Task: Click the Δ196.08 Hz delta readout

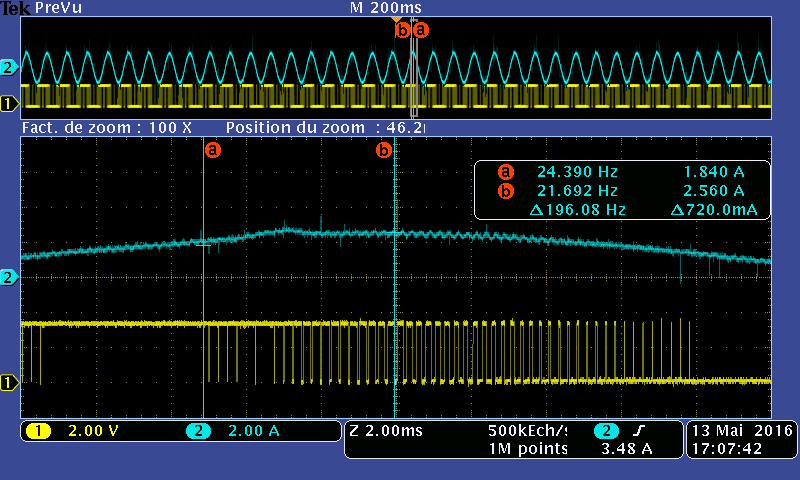Action: click(x=578, y=210)
